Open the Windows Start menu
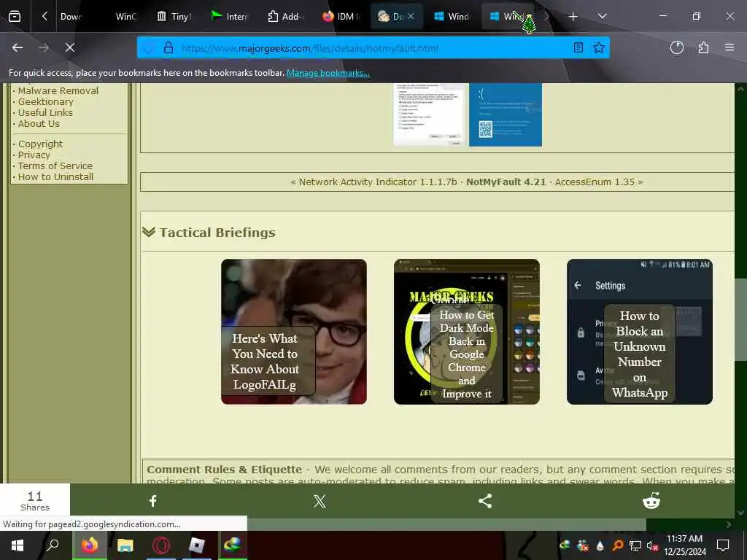This screenshot has height=560, width=747. (18, 545)
